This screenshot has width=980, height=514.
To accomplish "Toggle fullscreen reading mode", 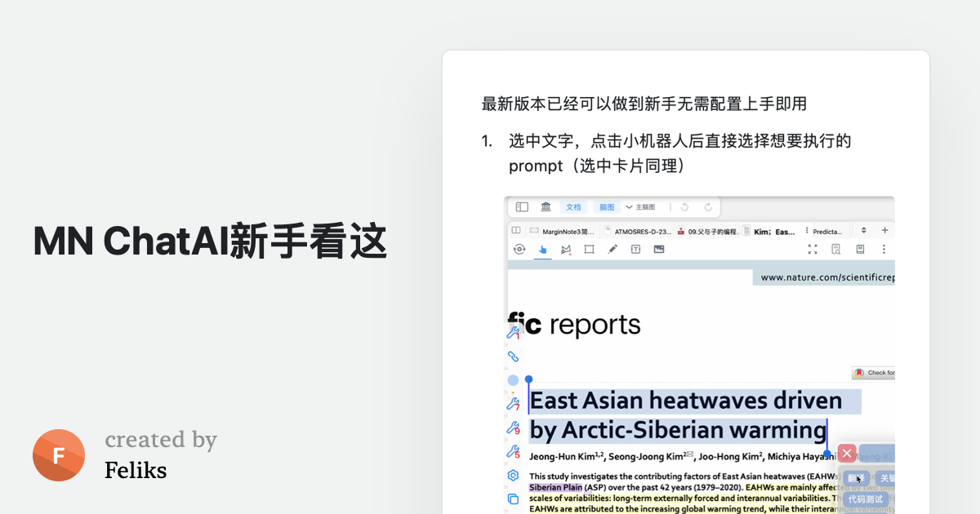I will (811, 248).
